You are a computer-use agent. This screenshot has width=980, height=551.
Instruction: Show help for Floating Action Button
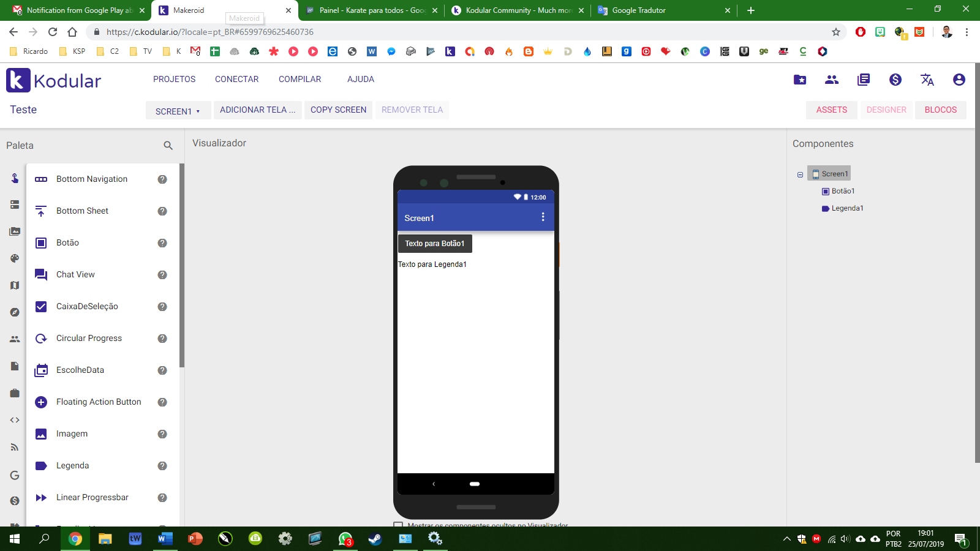point(162,402)
